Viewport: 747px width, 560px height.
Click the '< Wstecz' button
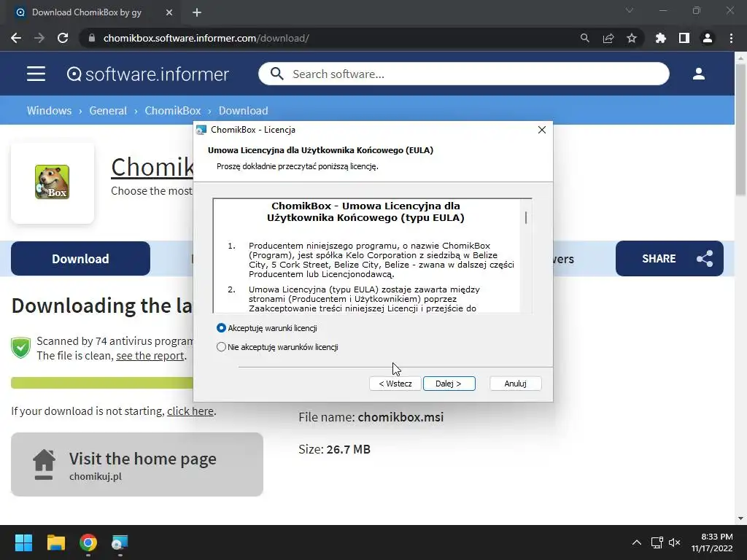click(x=395, y=384)
